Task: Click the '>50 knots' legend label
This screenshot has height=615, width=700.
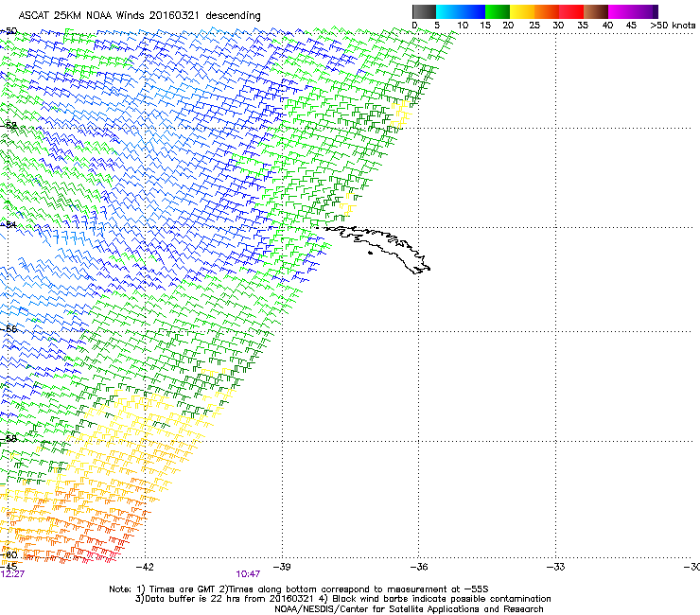Action: click(673, 25)
